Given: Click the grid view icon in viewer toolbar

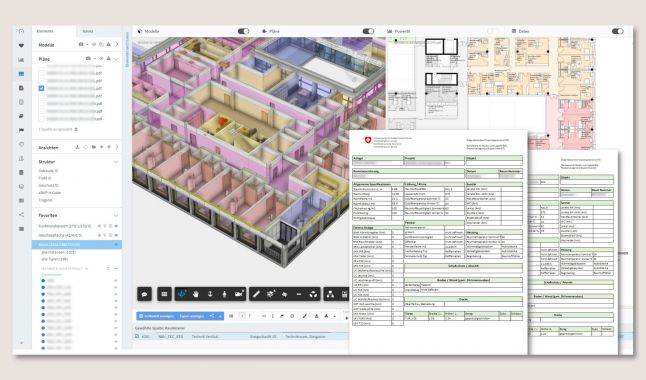Looking at the screenshot, I should click(164, 294).
